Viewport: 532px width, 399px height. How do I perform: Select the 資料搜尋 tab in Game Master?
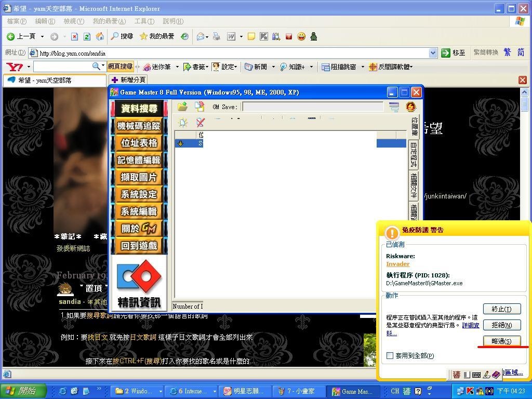(x=139, y=109)
